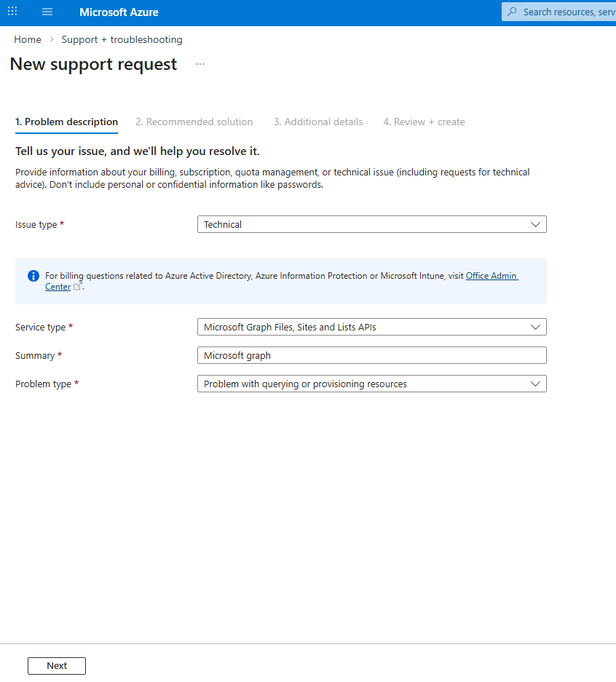Click the Problem type label
Image resolution: width=616 pixels, height=682 pixels.
coord(43,384)
